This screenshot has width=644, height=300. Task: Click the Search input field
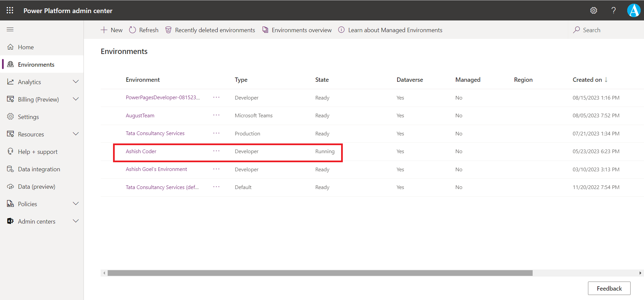pos(604,30)
